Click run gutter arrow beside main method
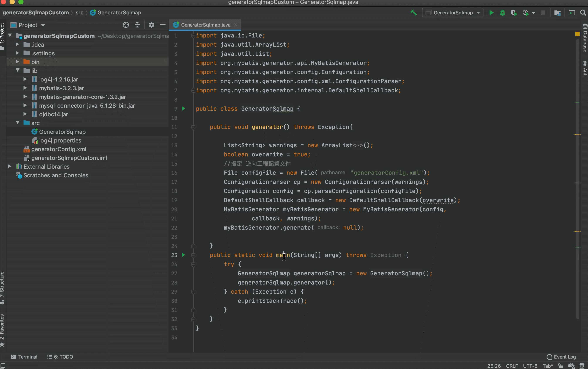588x369 pixels. pyautogui.click(x=183, y=255)
